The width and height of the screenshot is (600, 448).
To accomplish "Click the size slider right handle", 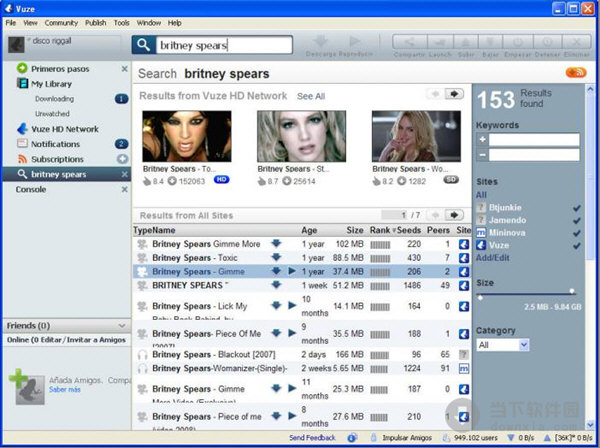I will tap(572, 292).
